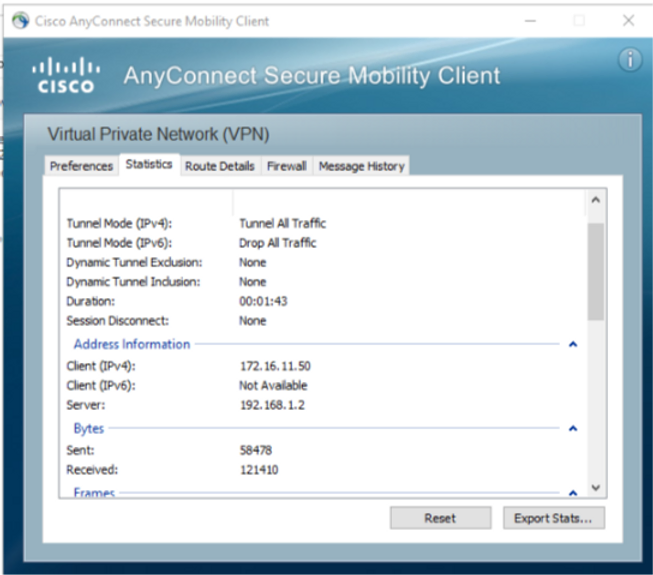Image resolution: width=653 pixels, height=575 pixels.
Task: Click the Not Available IPv6 value
Action: [x=273, y=386]
